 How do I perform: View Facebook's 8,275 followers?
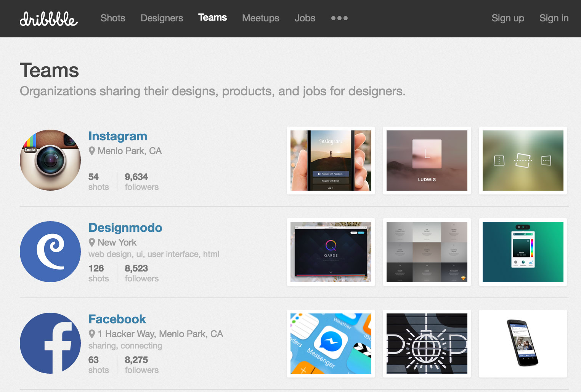tap(142, 365)
